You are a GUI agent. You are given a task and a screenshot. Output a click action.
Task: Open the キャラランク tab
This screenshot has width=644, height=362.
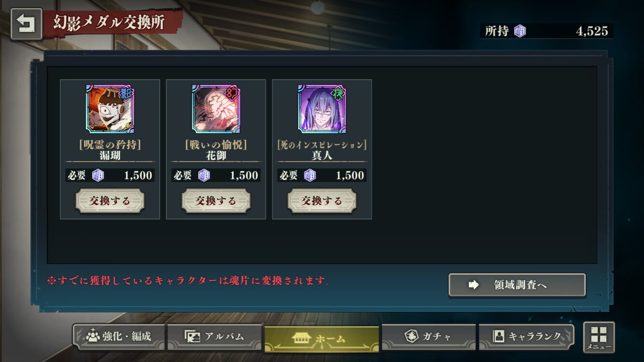click(526, 336)
